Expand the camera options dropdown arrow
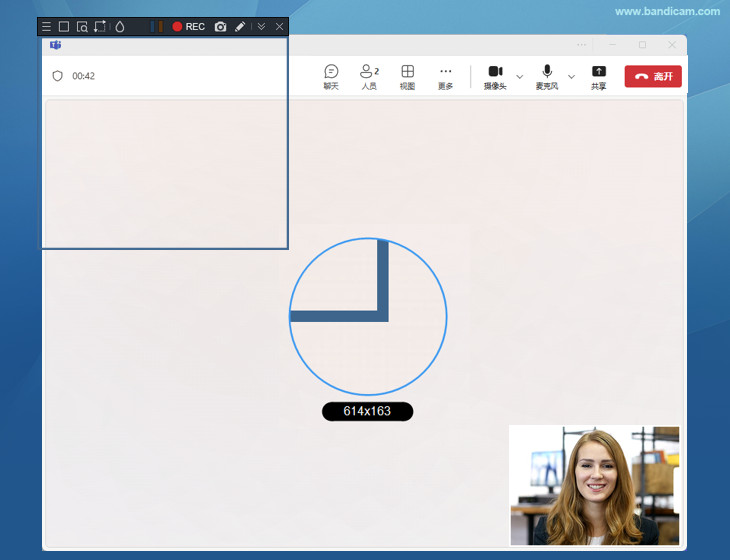Screen dimensions: 730x560 (x=519, y=77)
